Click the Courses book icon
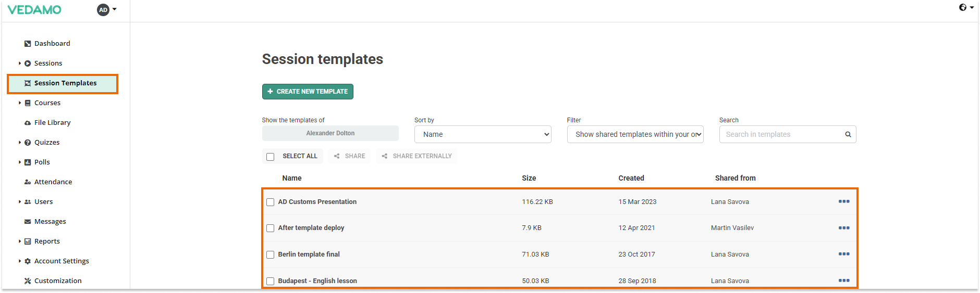The height and width of the screenshot is (293, 980). coord(28,103)
